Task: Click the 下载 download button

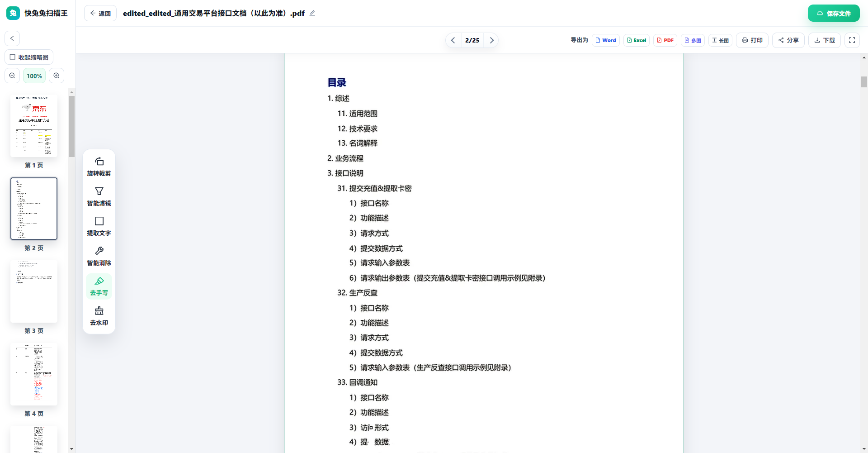Action: (825, 40)
